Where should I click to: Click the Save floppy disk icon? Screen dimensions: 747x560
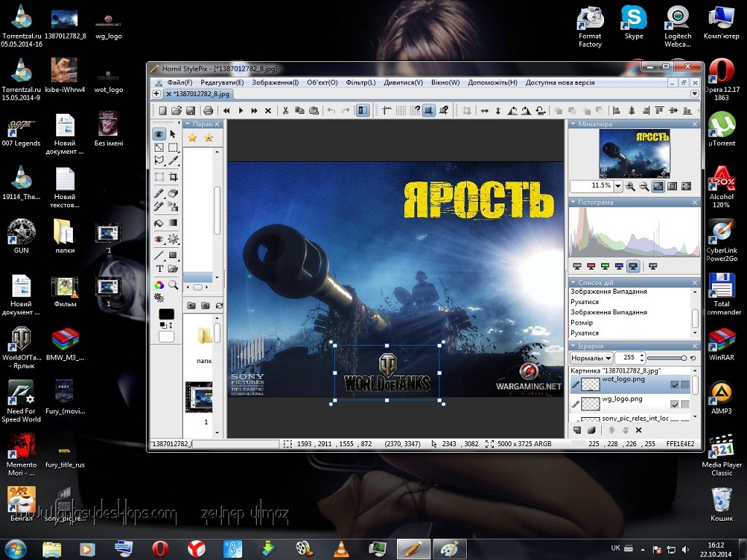190,111
